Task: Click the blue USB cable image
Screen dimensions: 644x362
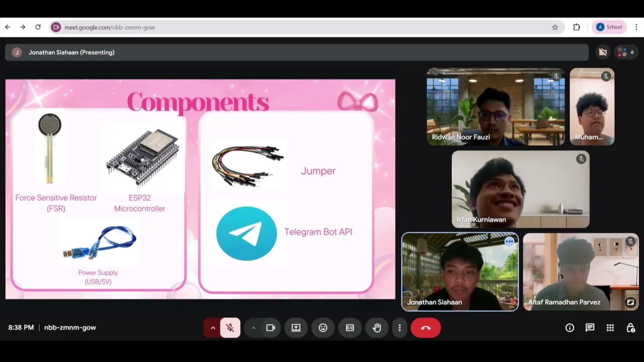Action: click(x=100, y=242)
